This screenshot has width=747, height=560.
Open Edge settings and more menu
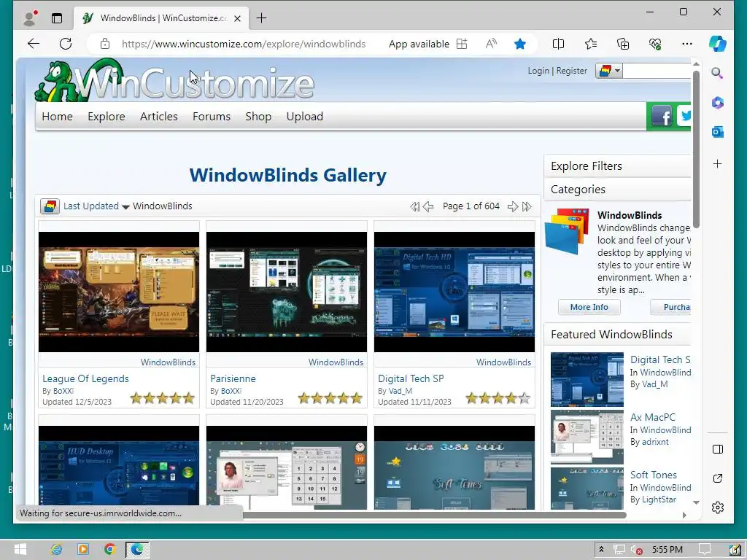click(687, 44)
